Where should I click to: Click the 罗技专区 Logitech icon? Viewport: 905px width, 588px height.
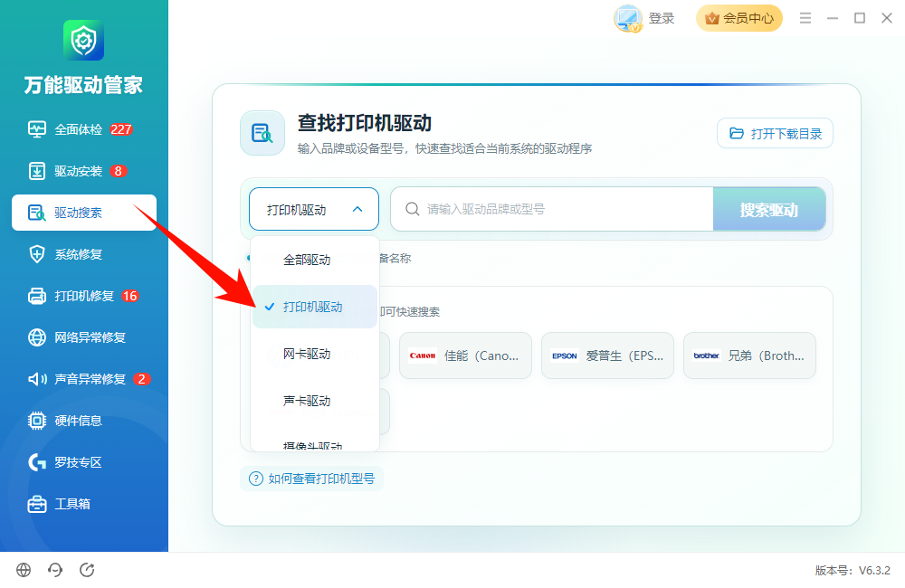tap(37, 462)
